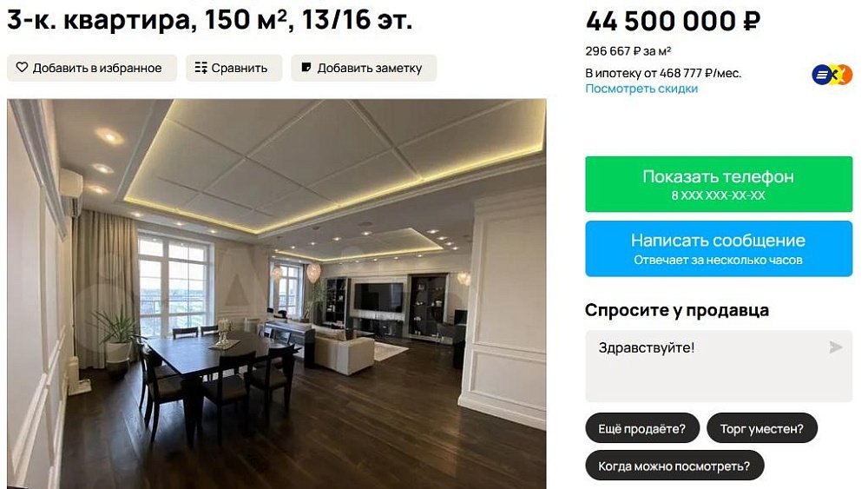Click the green Показать телефон button
The height and width of the screenshot is (489, 868).
pos(719,184)
